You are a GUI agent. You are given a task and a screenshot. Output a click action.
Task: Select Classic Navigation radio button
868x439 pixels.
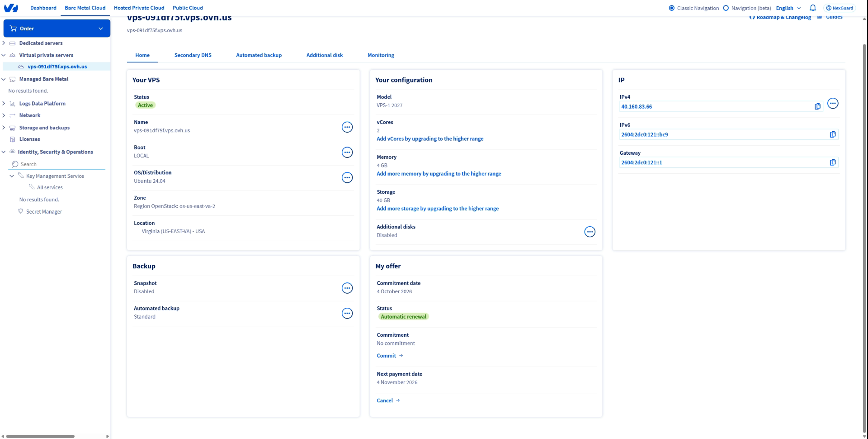point(672,8)
